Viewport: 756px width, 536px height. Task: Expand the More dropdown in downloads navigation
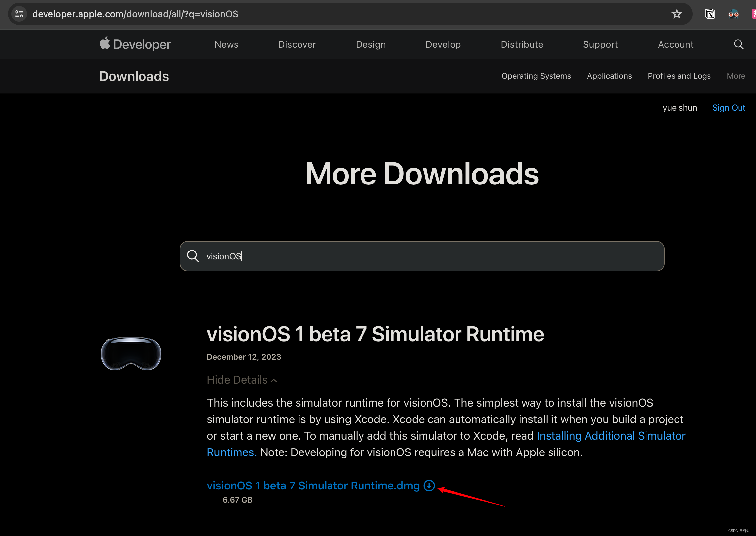tap(736, 76)
